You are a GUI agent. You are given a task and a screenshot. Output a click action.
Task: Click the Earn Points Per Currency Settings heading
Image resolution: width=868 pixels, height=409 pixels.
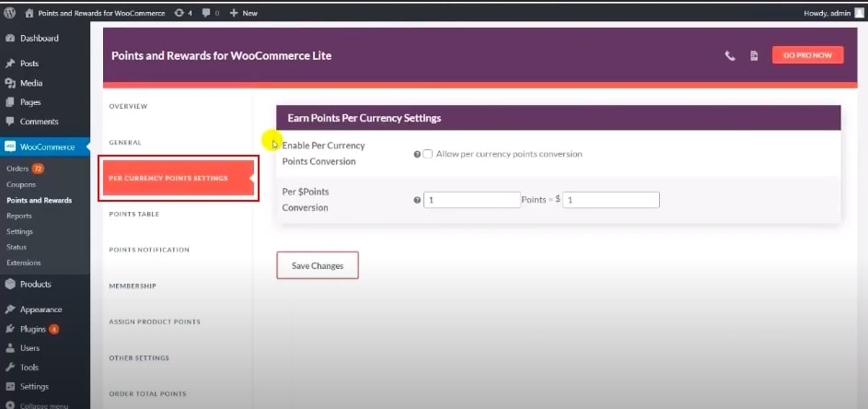(x=365, y=118)
